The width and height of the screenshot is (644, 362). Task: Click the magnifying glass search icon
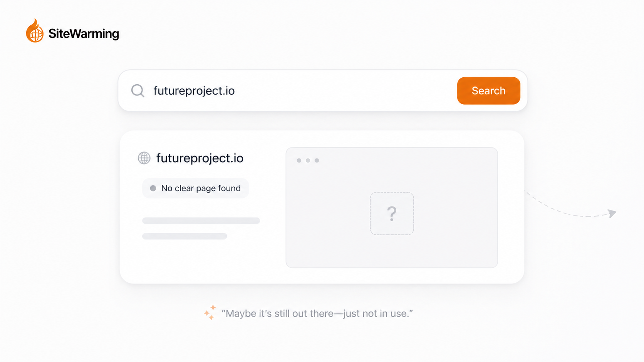pos(138,91)
